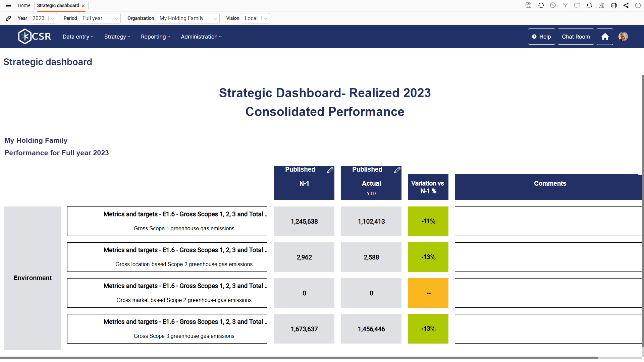644x362 pixels.
Task: Click the print icon
Action: point(614,5)
